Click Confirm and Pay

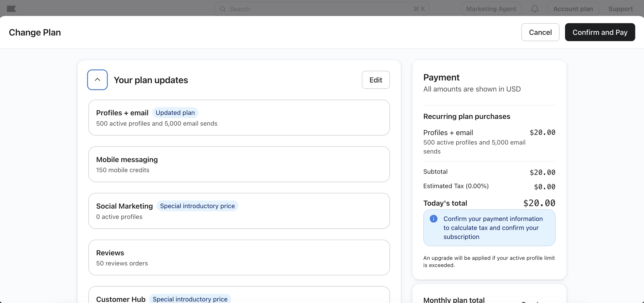[x=600, y=32]
